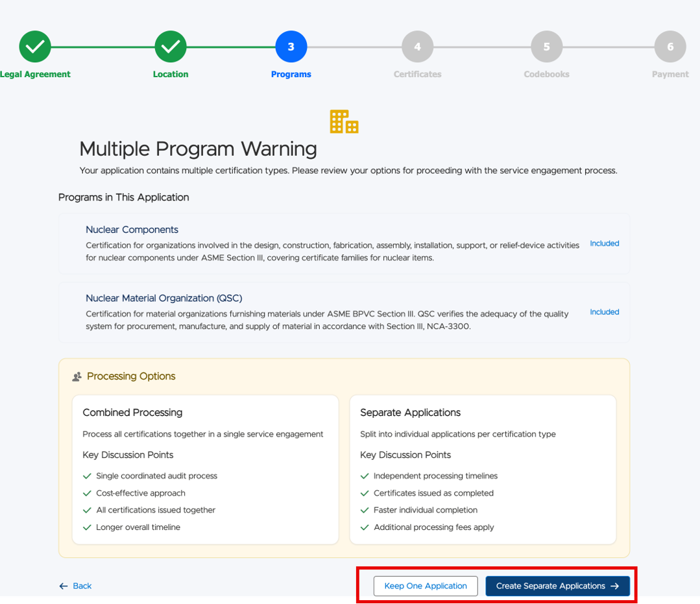
Task: Click the checkmark next to Single coordinated audit process
Action: click(87, 476)
